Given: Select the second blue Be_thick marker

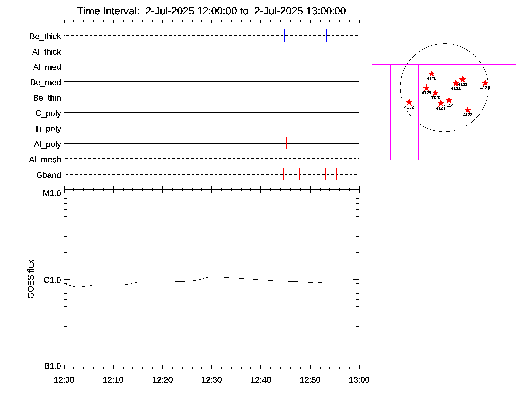Looking at the screenshot, I should (326, 35).
